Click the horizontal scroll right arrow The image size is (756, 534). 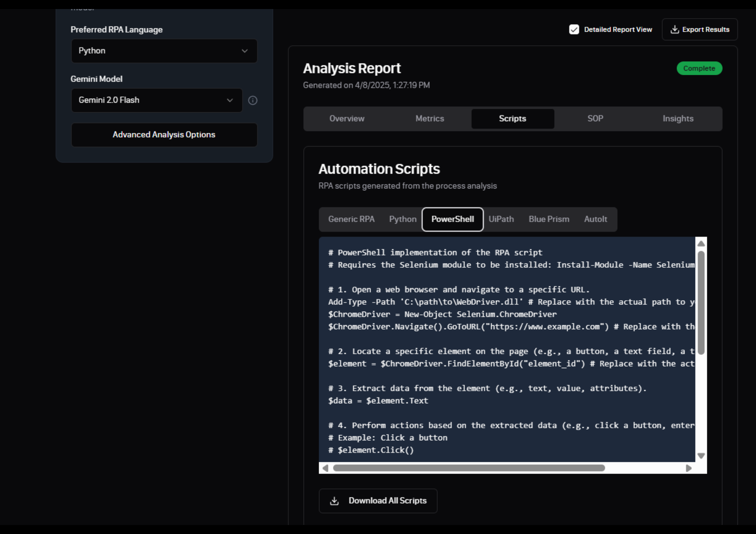point(688,468)
